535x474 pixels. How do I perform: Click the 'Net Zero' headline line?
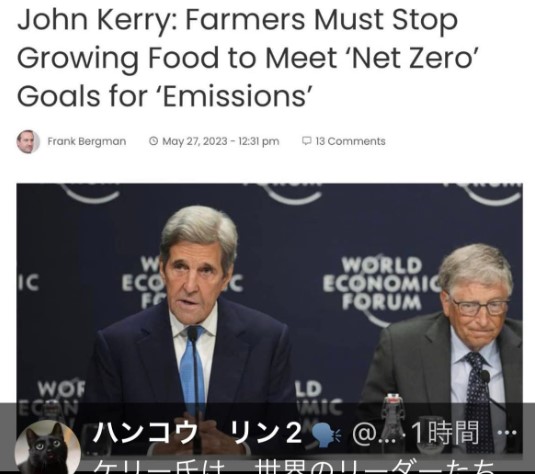(248, 57)
